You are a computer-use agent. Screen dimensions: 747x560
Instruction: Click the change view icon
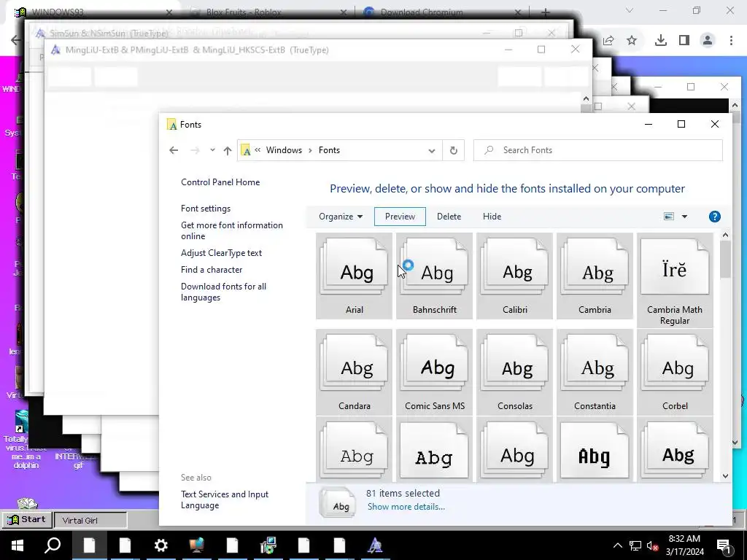(x=669, y=216)
